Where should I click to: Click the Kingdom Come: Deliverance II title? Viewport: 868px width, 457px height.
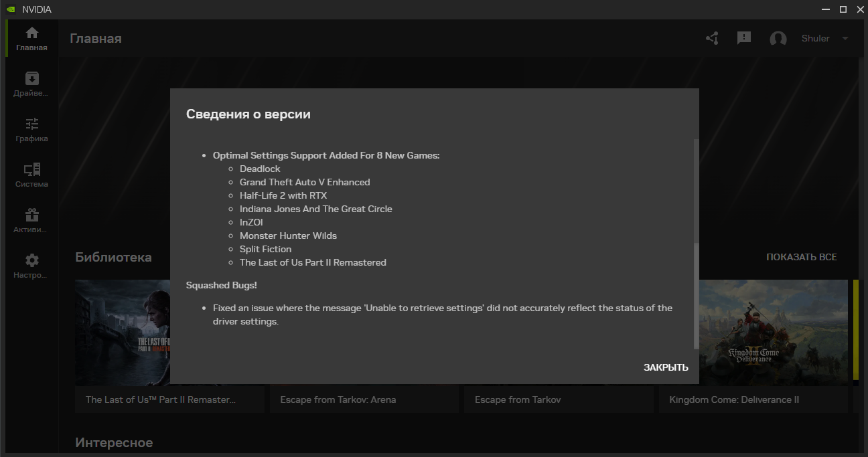[x=734, y=399]
